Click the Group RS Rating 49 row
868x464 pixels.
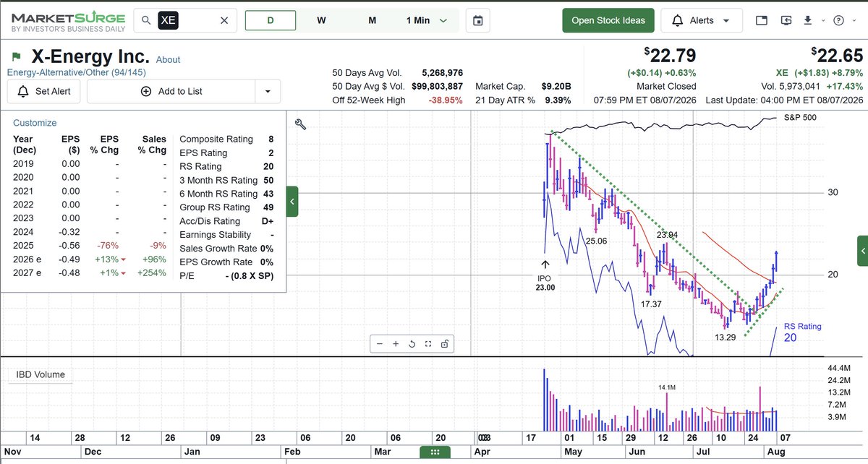(x=226, y=207)
